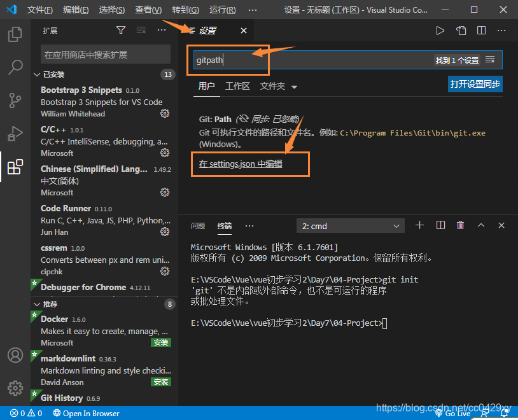Open the 文件(F) menu

coord(40,10)
